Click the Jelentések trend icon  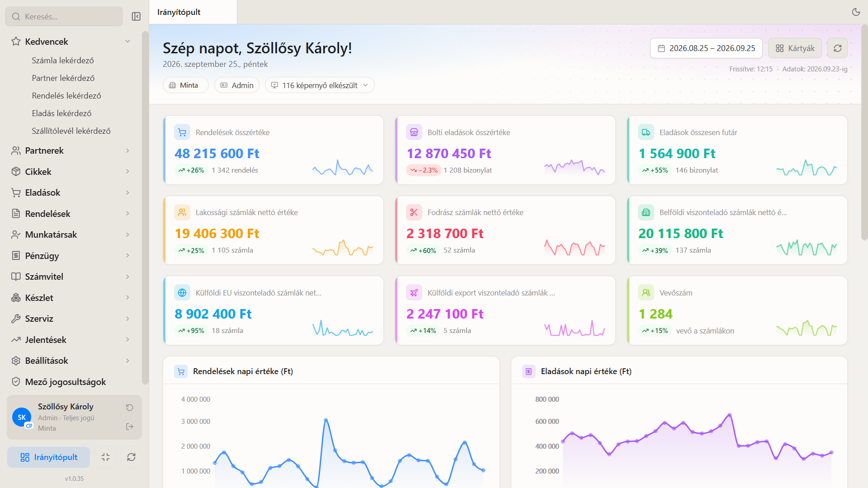pos(16,340)
